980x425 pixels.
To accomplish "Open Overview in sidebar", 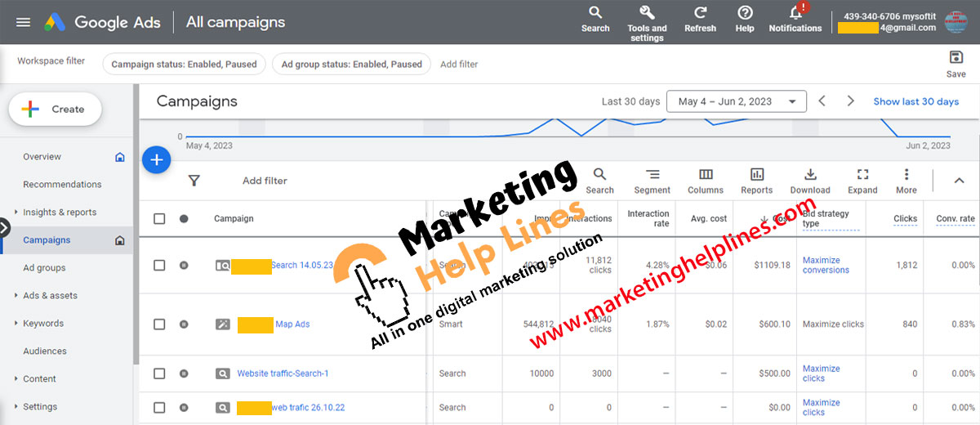I will click(42, 157).
